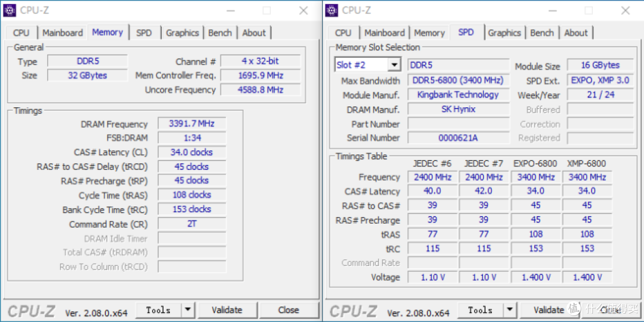Click the Tools button in right window
Image resolution: width=644 pixels, height=322 pixels.
pos(481,310)
